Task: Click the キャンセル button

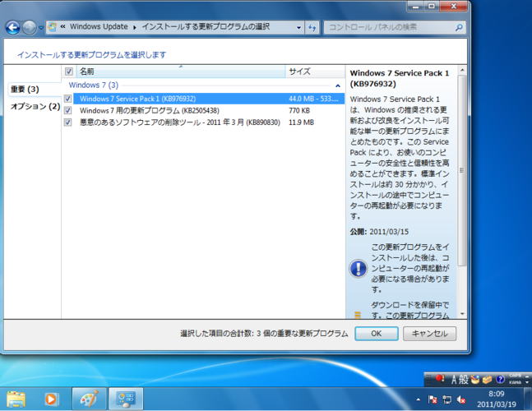Action: (429, 334)
